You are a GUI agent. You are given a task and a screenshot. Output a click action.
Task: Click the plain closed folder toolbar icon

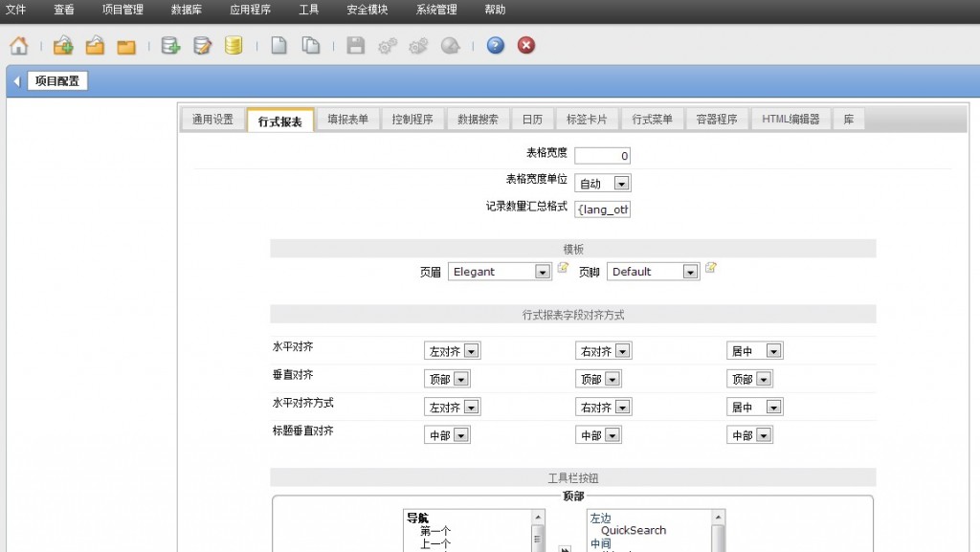pyautogui.click(x=126, y=46)
